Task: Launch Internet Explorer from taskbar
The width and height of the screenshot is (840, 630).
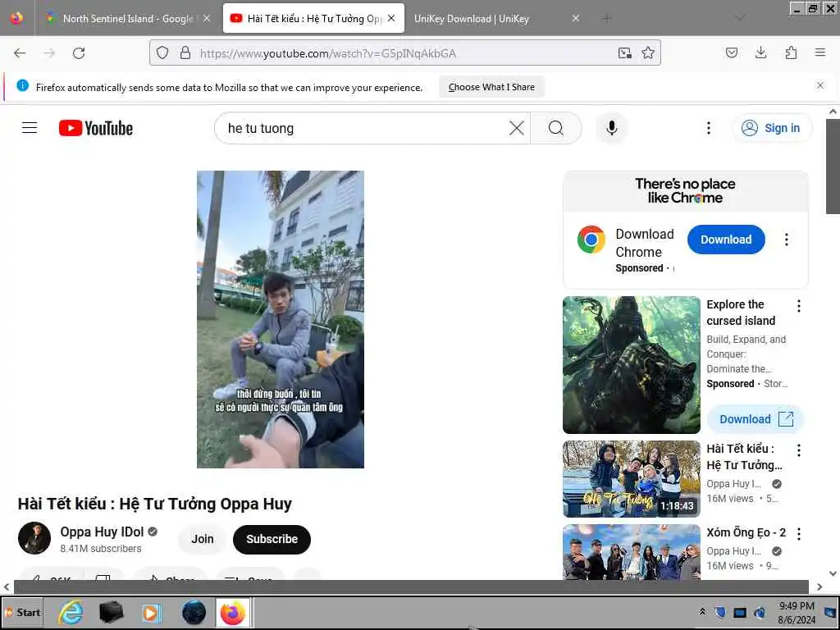Action: (x=71, y=612)
